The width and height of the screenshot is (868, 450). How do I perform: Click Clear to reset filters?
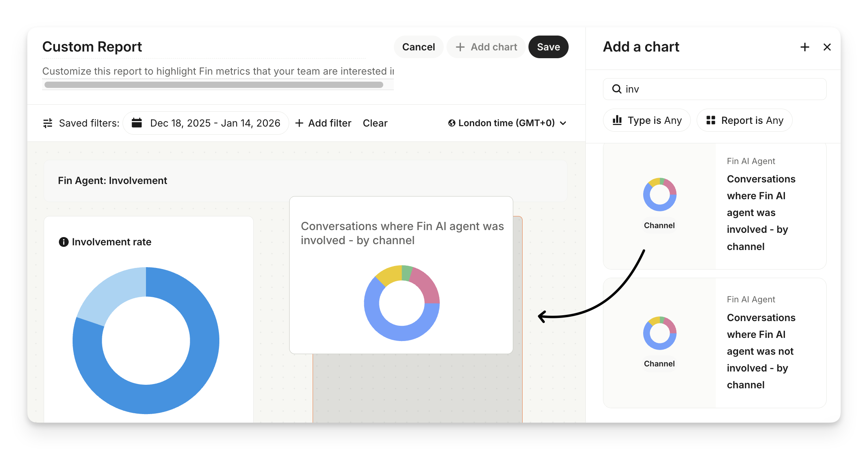point(375,123)
